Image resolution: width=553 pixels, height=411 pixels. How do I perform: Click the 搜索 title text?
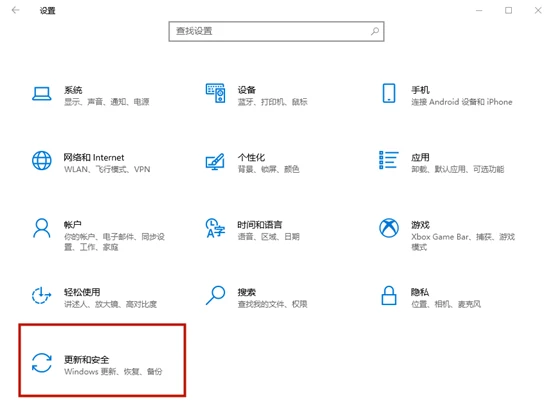point(247,292)
